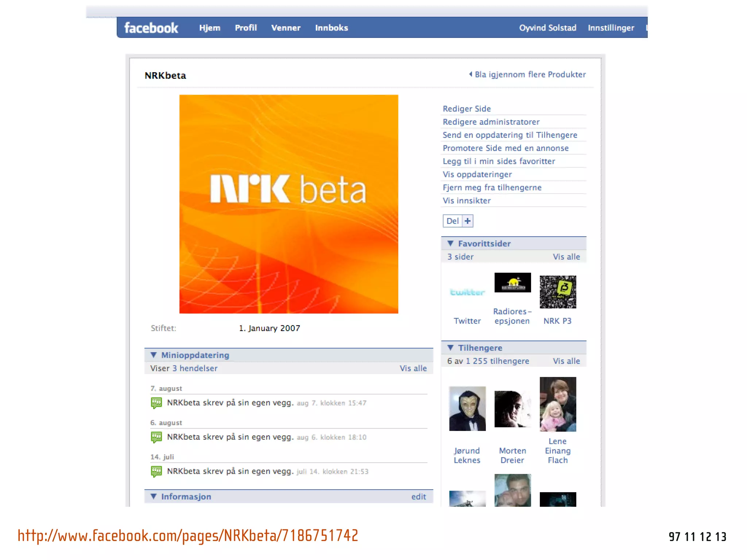Click the NRK P3 name link
Viewport: 747px width, 560px height.
tap(558, 321)
